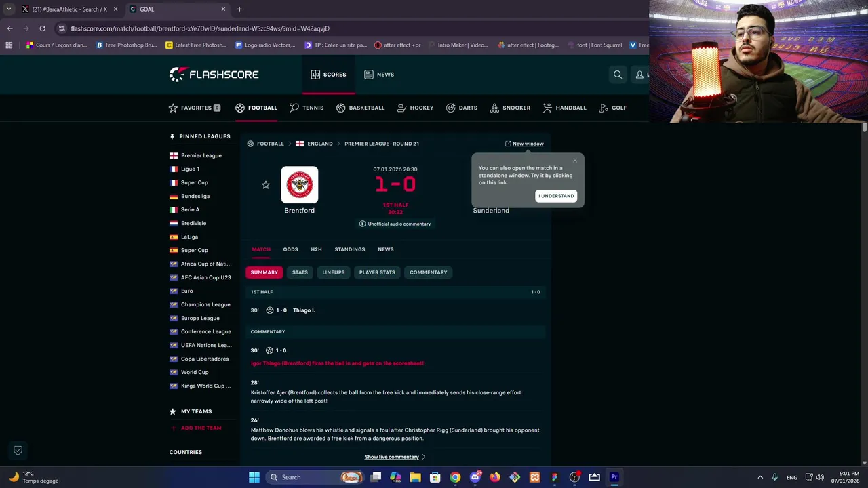Image resolution: width=868 pixels, height=488 pixels.
Task: Select Basketball sport
Action: point(360,108)
